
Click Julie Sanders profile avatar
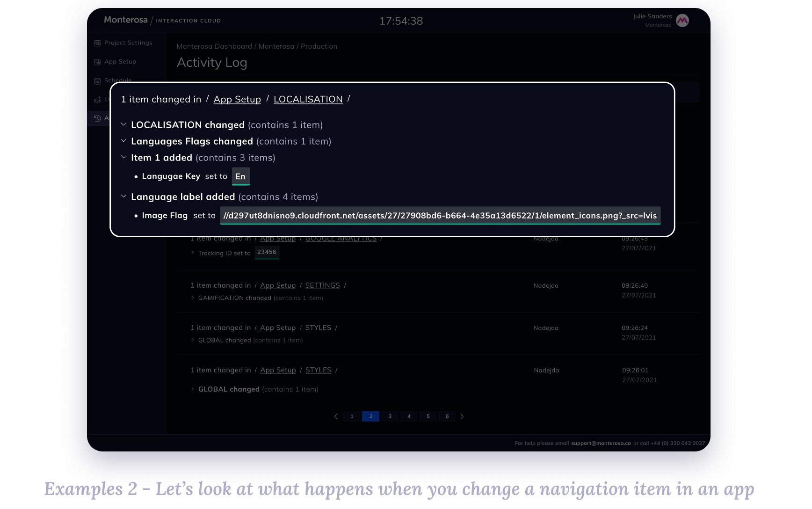682,21
